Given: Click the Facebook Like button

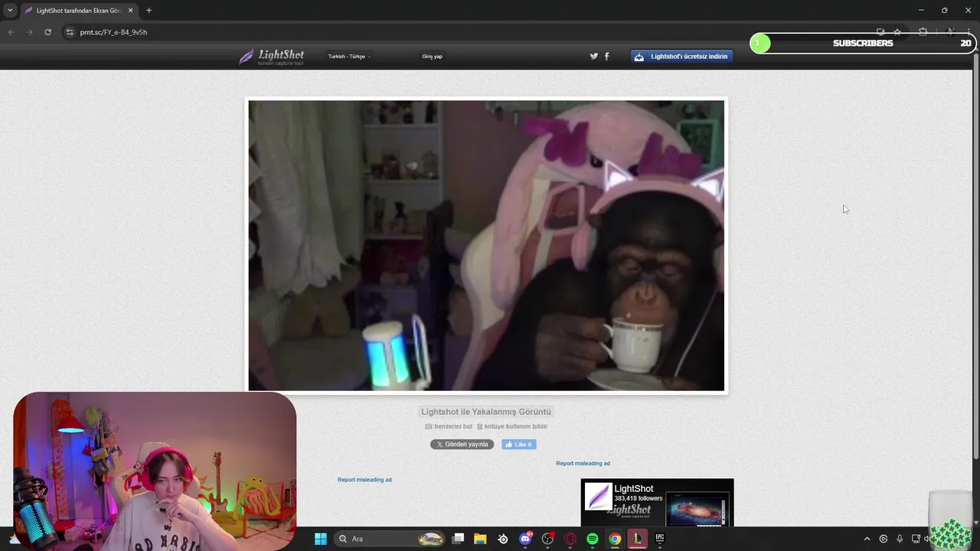Looking at the screenshot, I should point(518,445).
